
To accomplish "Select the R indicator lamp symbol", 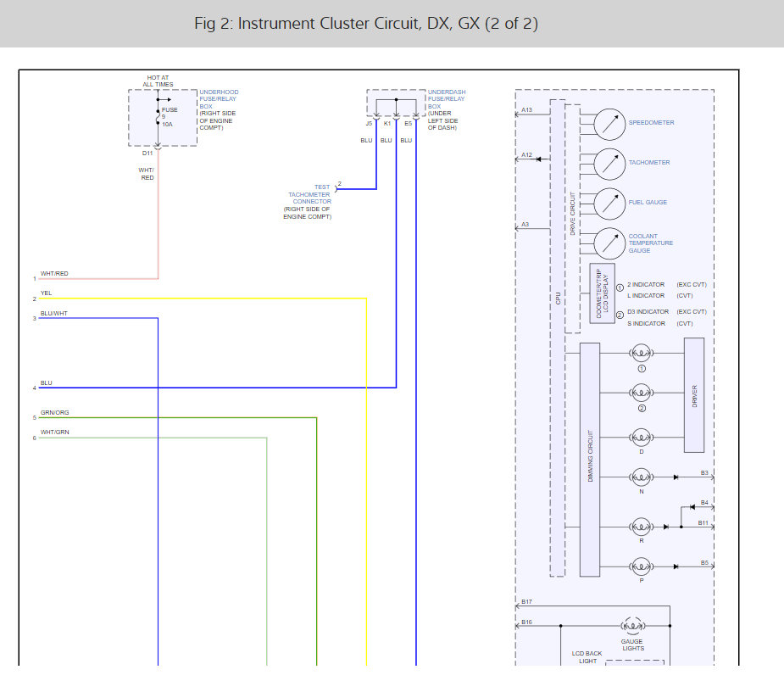I will click(x=641, y=527).
